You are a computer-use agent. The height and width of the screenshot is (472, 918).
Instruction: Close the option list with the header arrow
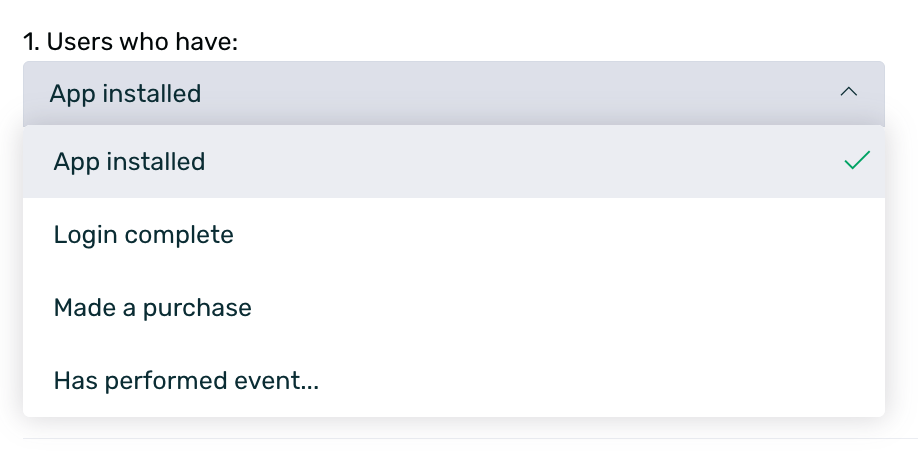click(x=849, y=93)
